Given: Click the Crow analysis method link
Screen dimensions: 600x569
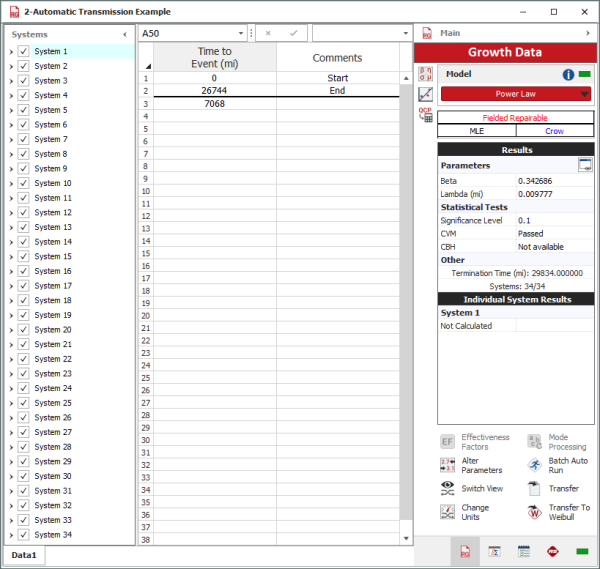Looking at the screenshot, I should tap(555, 130).
